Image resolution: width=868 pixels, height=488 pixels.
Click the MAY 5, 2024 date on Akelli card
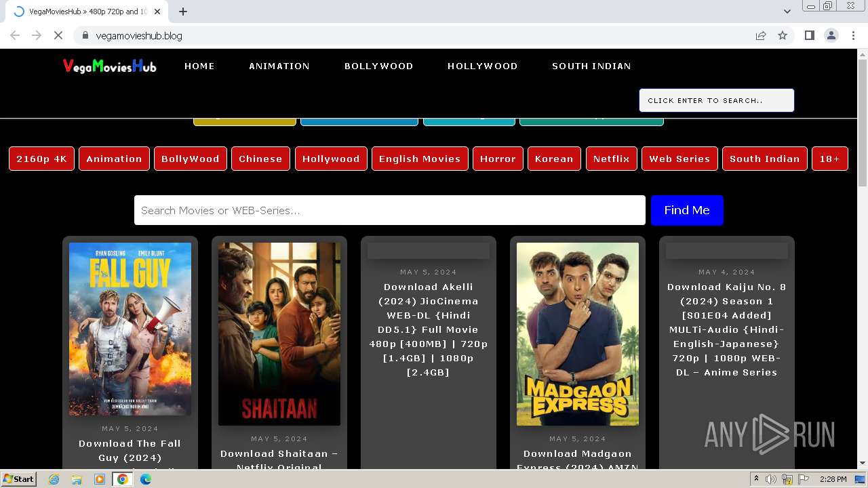429,272
